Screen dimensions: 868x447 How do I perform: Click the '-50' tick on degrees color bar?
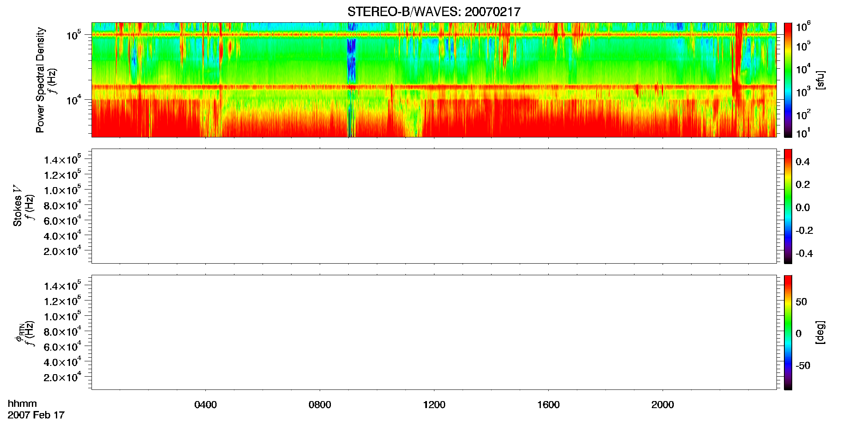pos(803,365)
